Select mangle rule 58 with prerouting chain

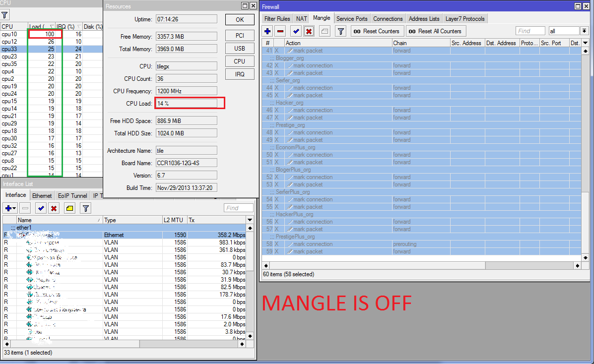coord(421,244)
